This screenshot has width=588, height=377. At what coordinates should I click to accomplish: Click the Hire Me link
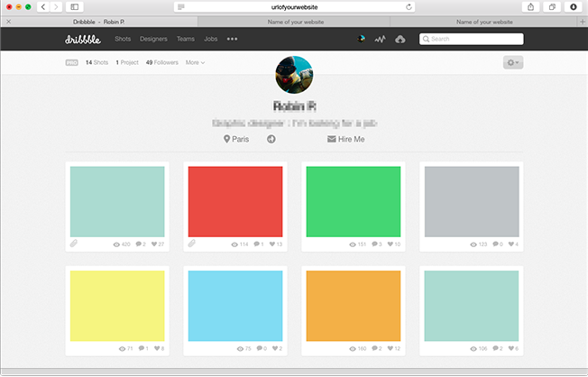coord(345,140)
